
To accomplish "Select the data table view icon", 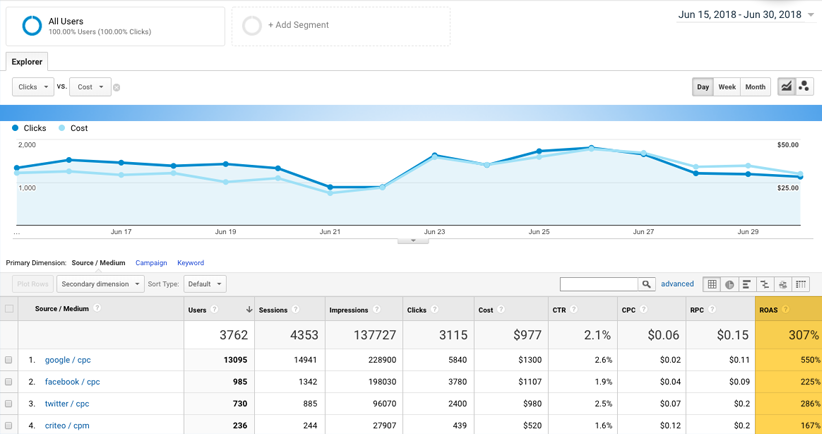I will (712, 284).
